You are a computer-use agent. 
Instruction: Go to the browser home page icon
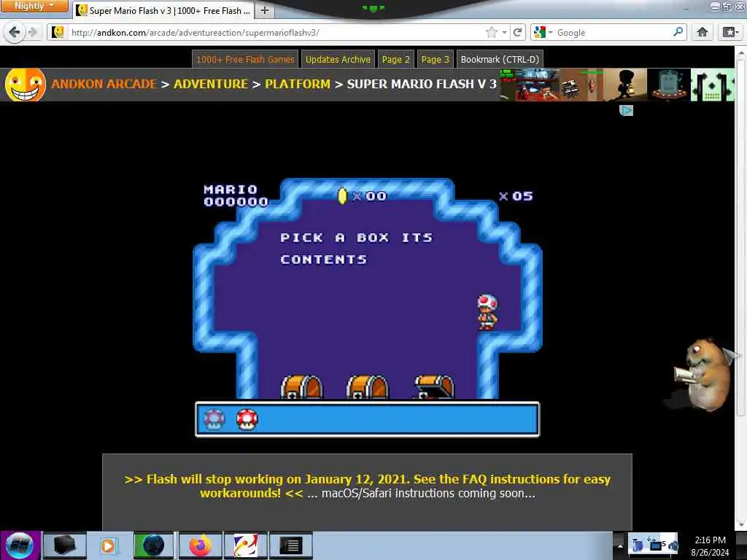(703, 32)
